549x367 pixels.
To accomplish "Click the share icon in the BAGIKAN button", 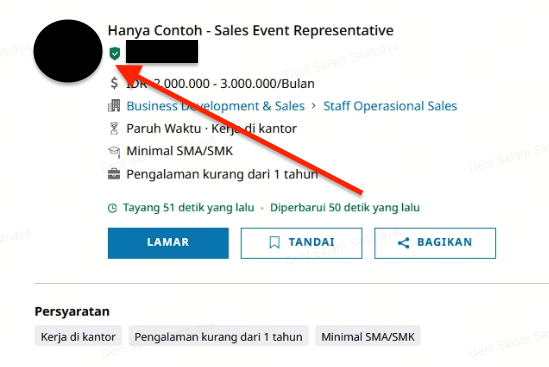I will click(x=403, y=243).
